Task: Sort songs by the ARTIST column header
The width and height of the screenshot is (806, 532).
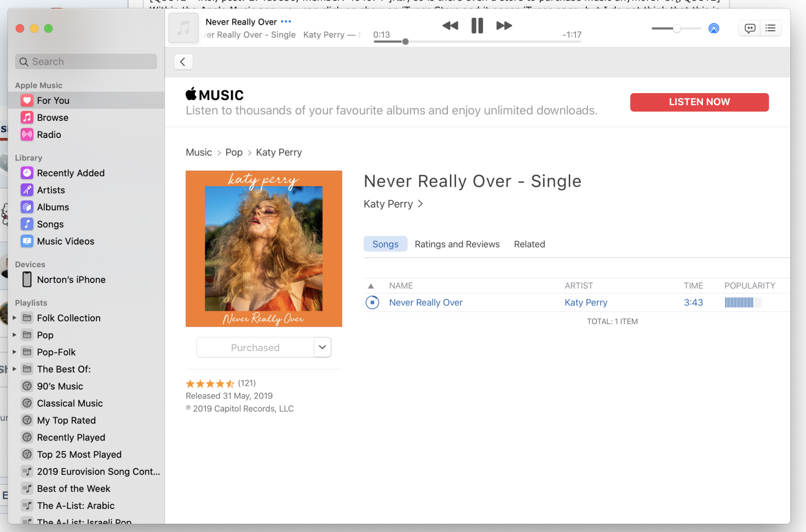Action: pyautogui.click(x=579, y=286)
